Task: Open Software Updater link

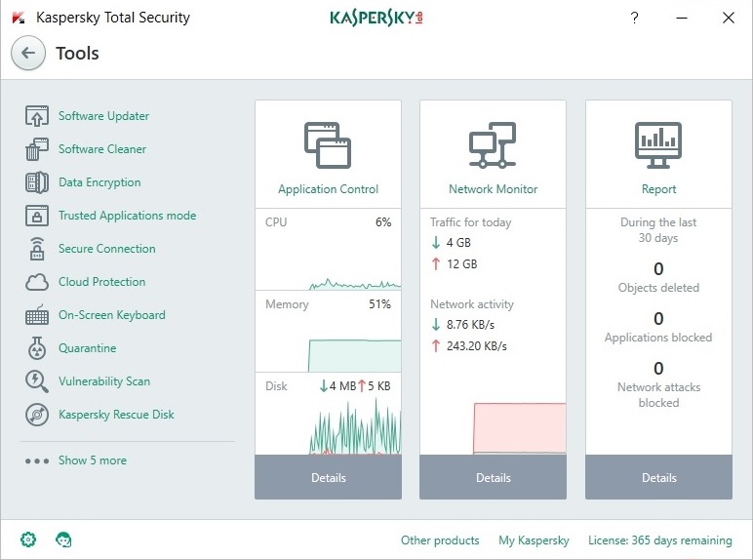Action: [x=103, y=116]
